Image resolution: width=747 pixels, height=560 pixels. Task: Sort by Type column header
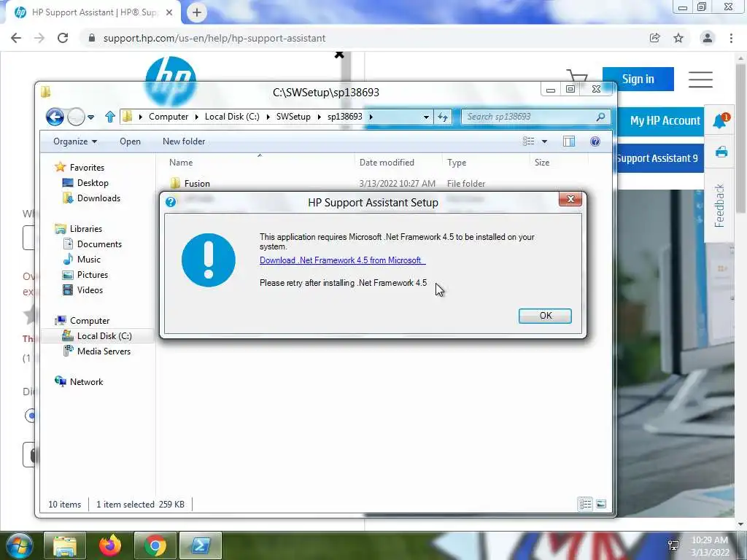457,163
